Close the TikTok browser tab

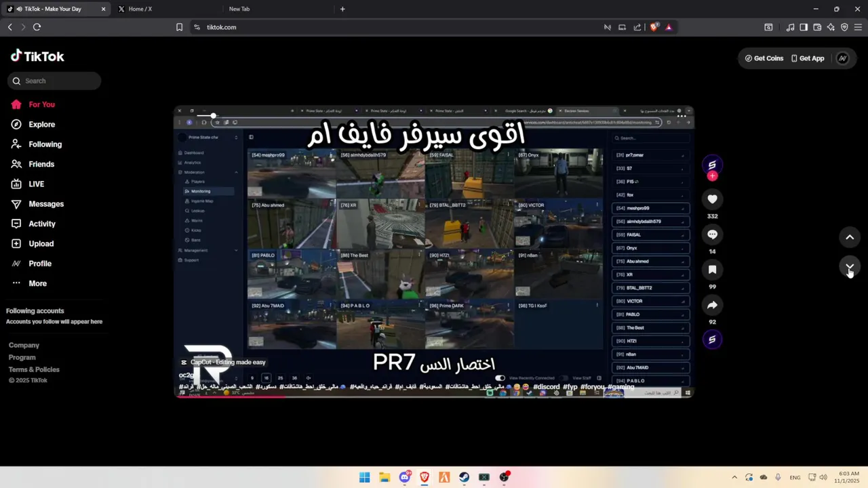click(x=103, y=9)
